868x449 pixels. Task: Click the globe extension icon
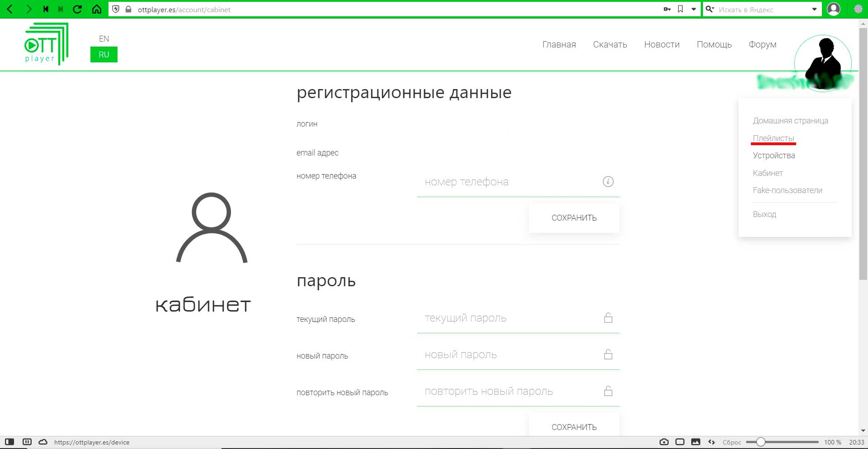(x=858, y=9)
